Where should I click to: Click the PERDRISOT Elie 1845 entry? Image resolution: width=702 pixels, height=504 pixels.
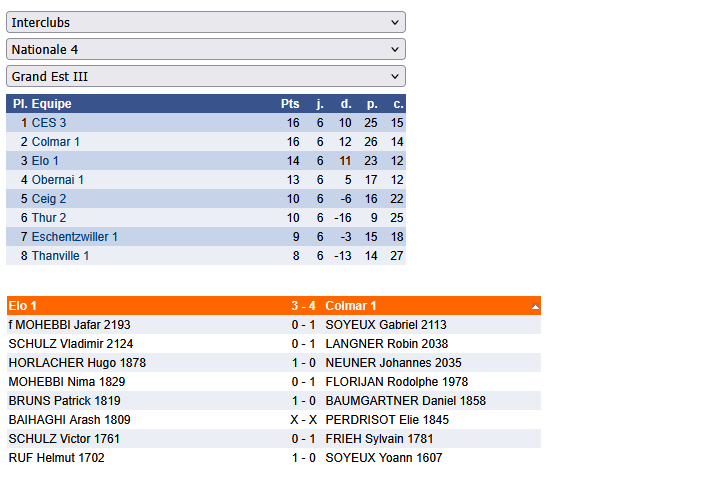point(387,420)
